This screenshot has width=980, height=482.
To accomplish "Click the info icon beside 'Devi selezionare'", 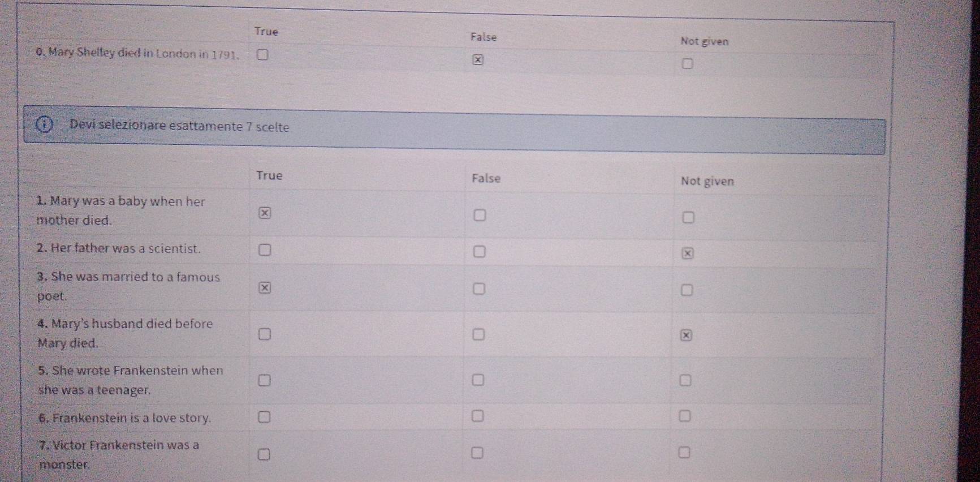I will coord(44,124).
